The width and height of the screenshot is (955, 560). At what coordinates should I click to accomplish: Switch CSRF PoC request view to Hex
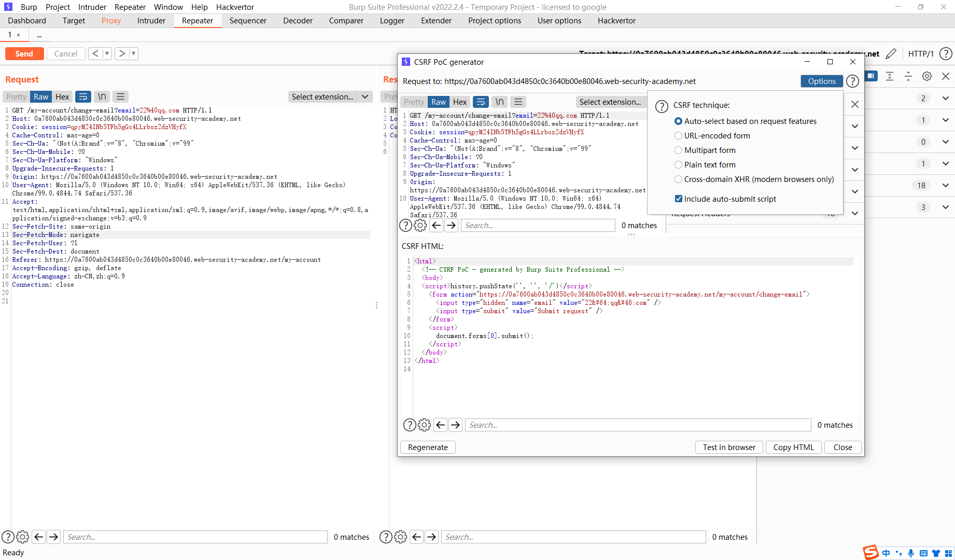460,102
